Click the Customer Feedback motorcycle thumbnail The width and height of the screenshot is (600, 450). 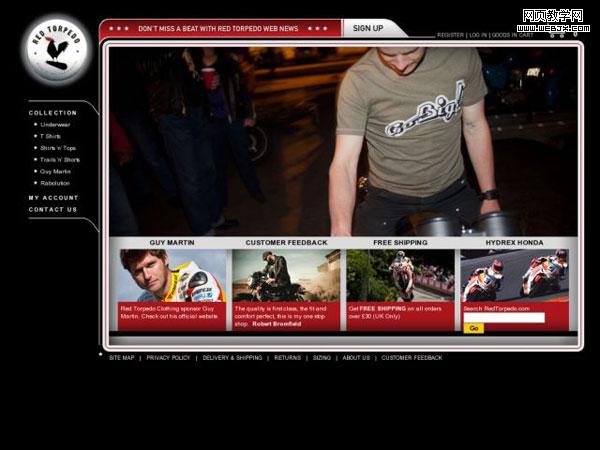click(x=286, y=275)
